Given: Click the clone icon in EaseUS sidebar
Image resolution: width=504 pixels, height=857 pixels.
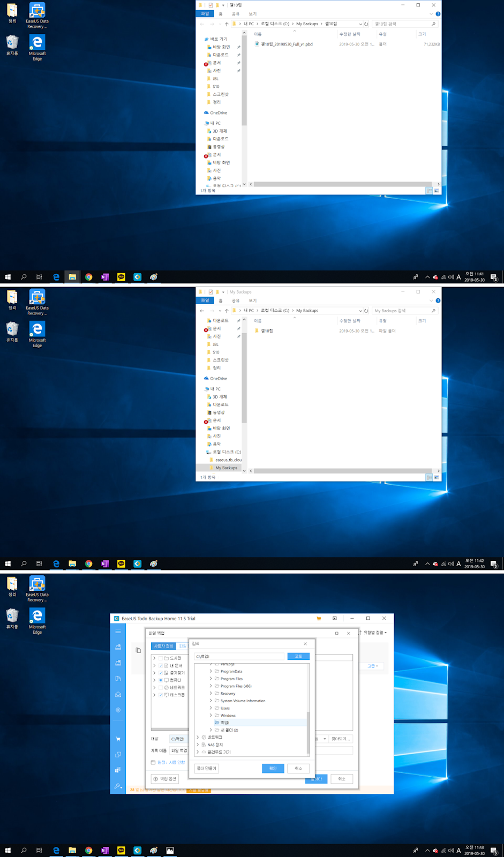Looking at the screenshot, I should 118,754.
